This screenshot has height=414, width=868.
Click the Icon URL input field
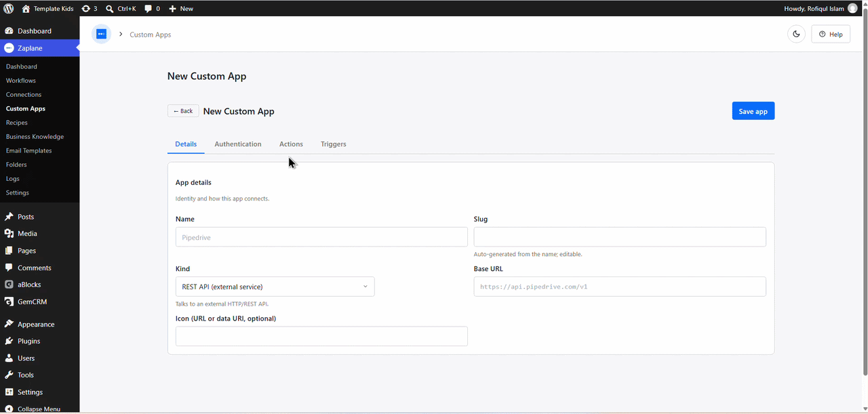pyautogui.click(x=321, y=336)
